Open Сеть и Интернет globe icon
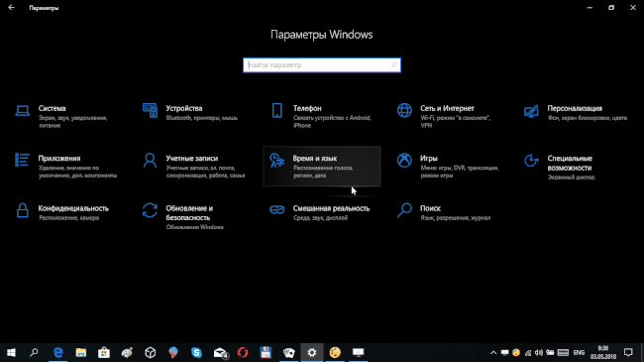The image size is (644, 362). pos(404,110)
